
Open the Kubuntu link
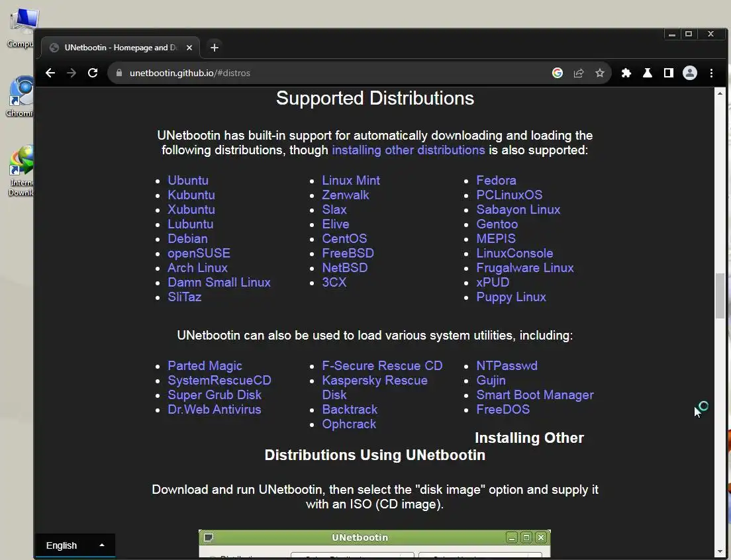[191, 195]
